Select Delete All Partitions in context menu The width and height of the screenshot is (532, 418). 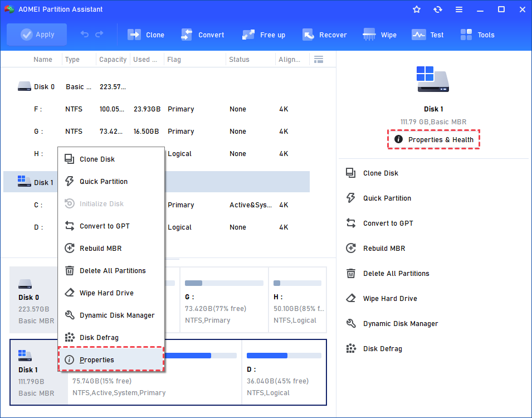pos(111,271)
